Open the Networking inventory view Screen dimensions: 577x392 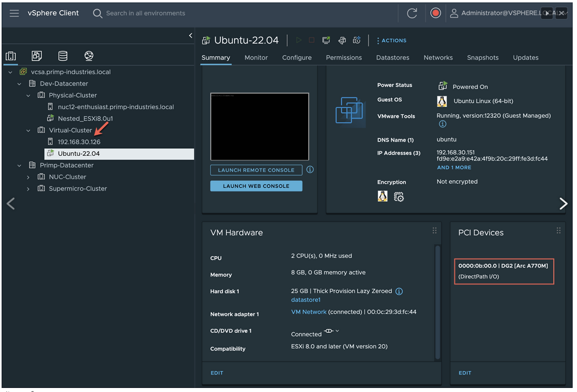coord(89,56)
